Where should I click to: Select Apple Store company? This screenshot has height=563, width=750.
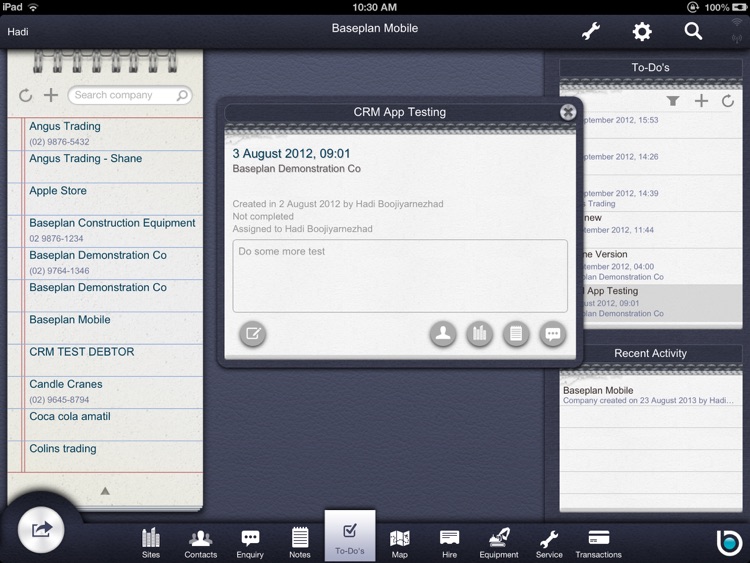[x=105, y=199]
